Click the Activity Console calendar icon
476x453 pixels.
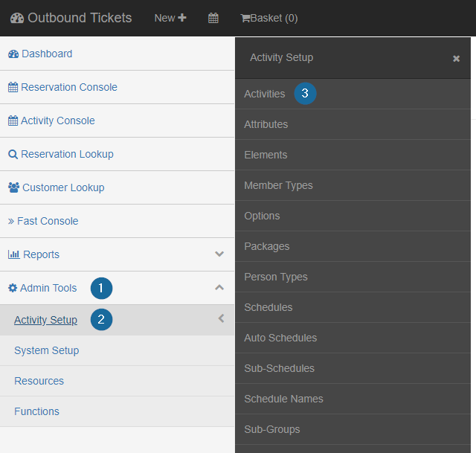(13, 121)
